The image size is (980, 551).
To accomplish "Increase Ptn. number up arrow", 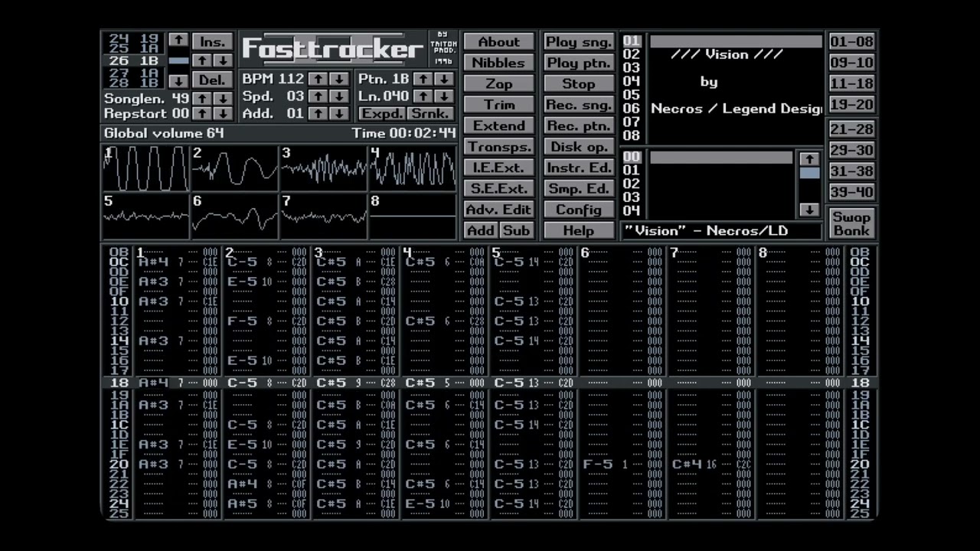I will coord(423,79).
